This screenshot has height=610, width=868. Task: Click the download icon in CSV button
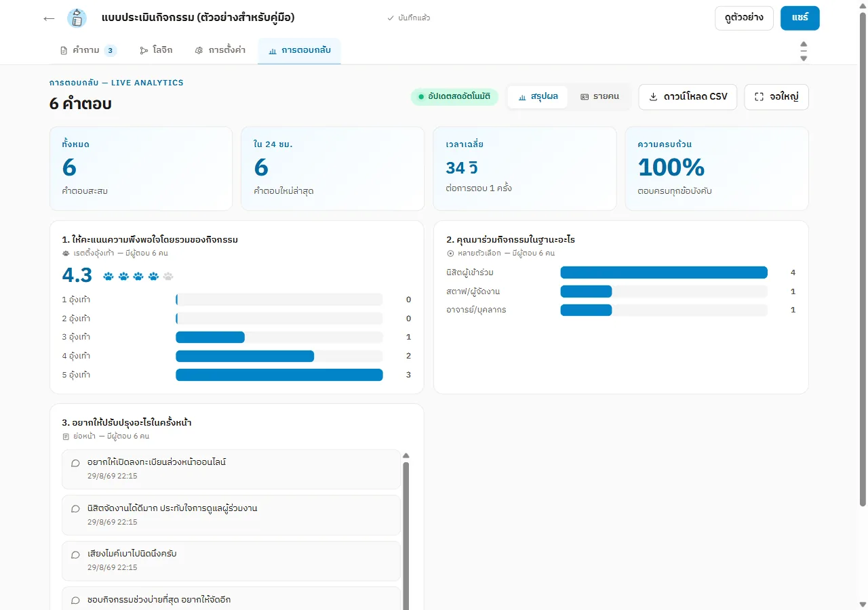(x=654, y=97)
